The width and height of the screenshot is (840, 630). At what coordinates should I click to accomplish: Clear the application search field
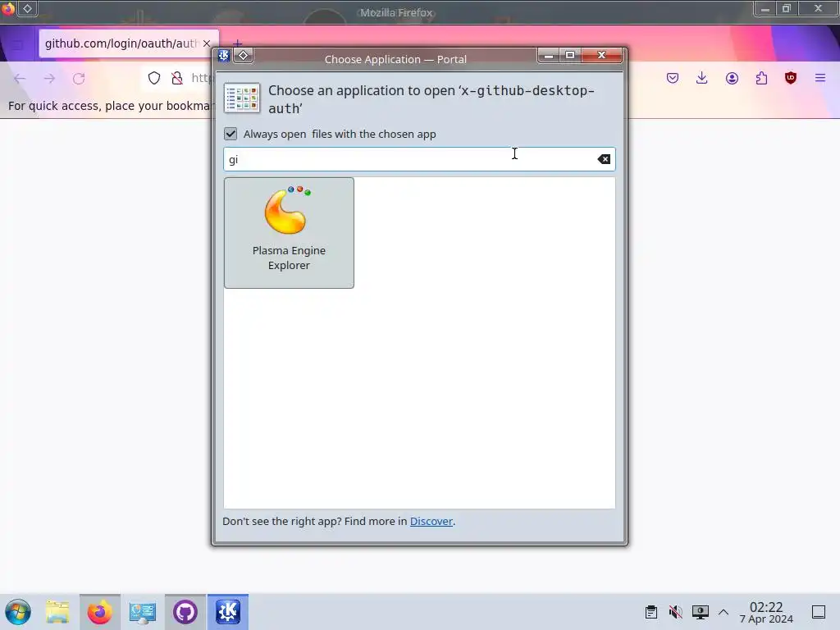(x=604, y=159)
